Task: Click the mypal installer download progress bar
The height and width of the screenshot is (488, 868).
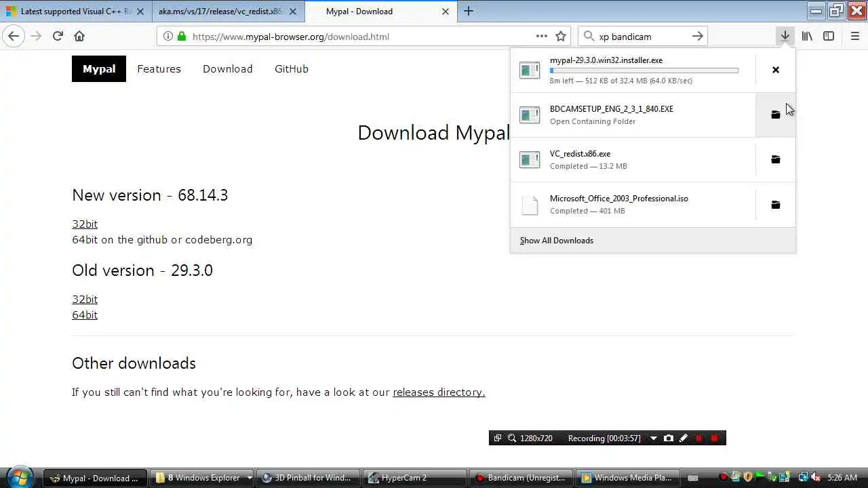Action: (x=644, y=70)
